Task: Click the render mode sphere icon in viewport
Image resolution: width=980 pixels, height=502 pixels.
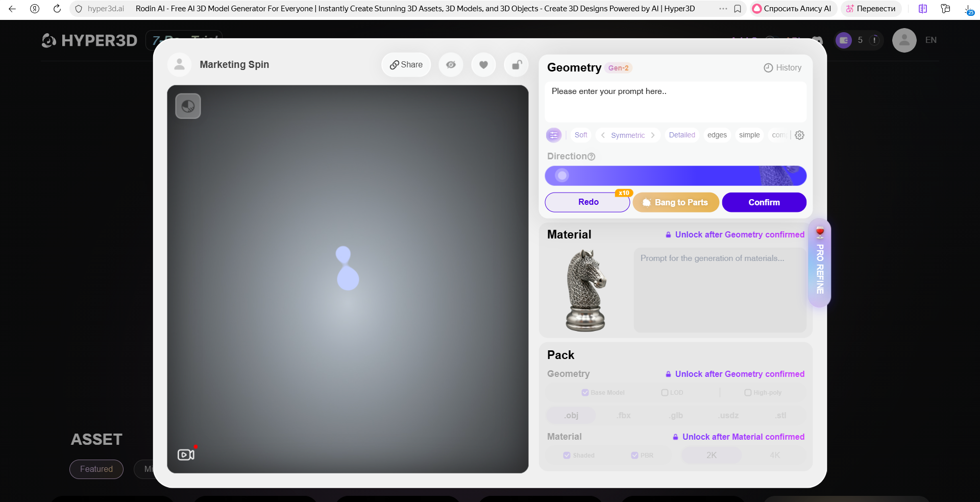Action: [x=188, y=106]
